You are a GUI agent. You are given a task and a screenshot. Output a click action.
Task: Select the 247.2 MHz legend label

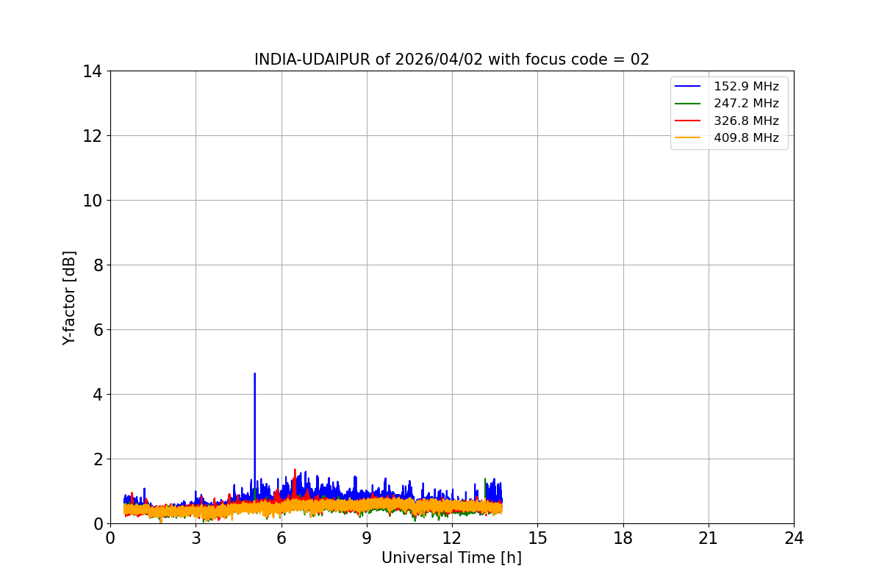click(x=746, y=104)
